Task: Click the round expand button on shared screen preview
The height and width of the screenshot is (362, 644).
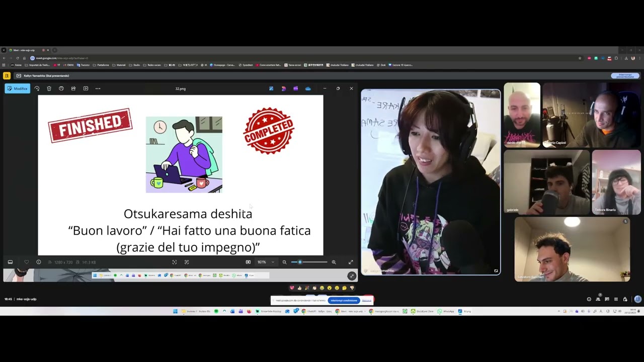Action: click(x=352, y=276)
